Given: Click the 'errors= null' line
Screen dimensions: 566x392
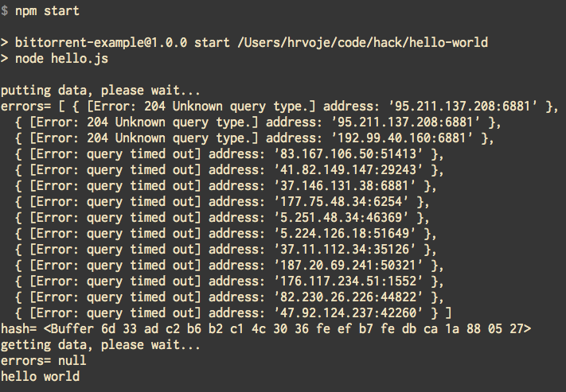Looking at the screenshot, I should 44,360.
